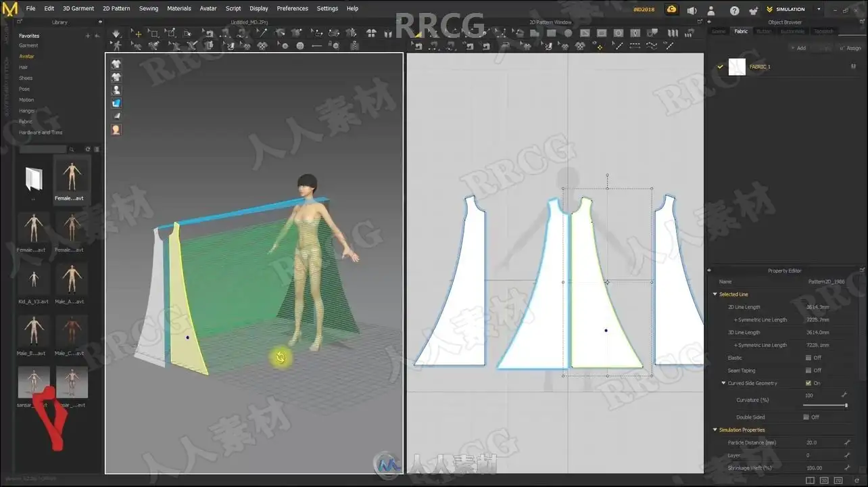Click the Add button in Object Browser
868x487 pixels.
point(799,48)
